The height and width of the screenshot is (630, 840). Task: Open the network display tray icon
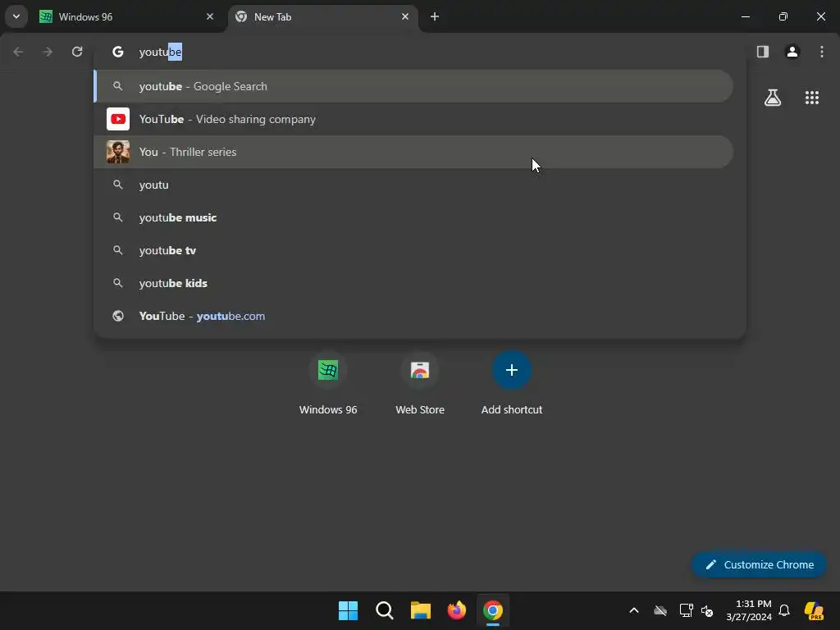click(686, 610)
